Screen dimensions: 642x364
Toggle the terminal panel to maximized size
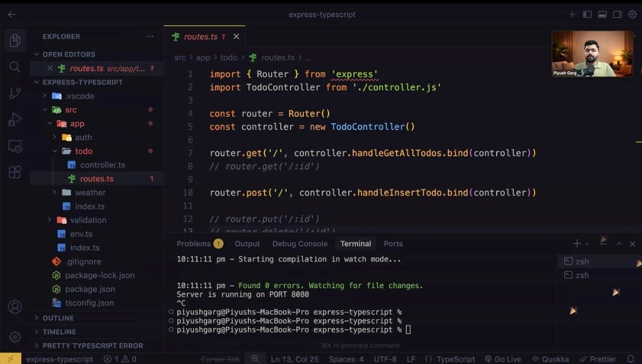click(x=619, y=243)
